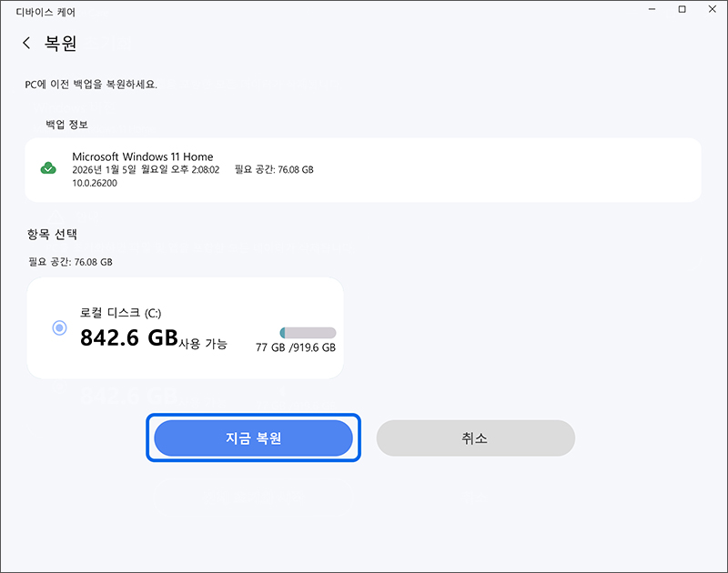Click the 지금 복원 restore button
This screenshot has height=573, width=728.
pos(253,437)
